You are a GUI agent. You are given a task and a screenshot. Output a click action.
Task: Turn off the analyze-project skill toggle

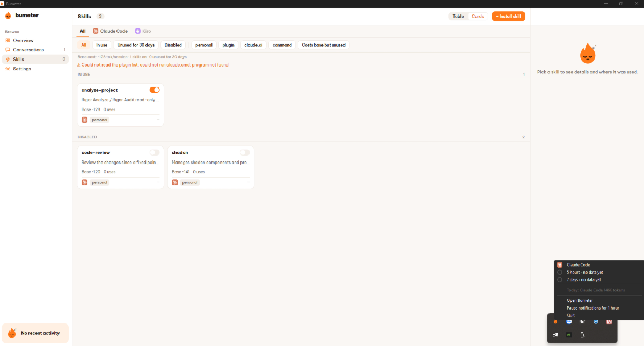tap(155, 90)
